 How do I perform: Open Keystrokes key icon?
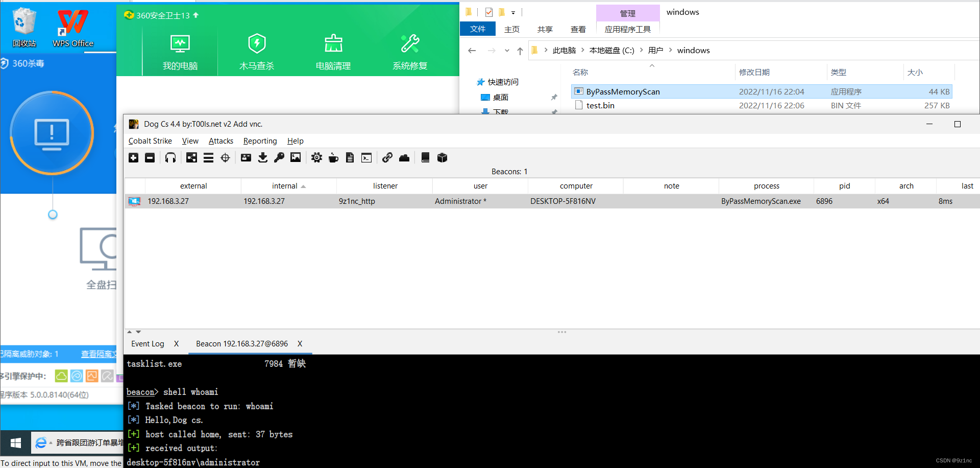[x=279, y=158]
